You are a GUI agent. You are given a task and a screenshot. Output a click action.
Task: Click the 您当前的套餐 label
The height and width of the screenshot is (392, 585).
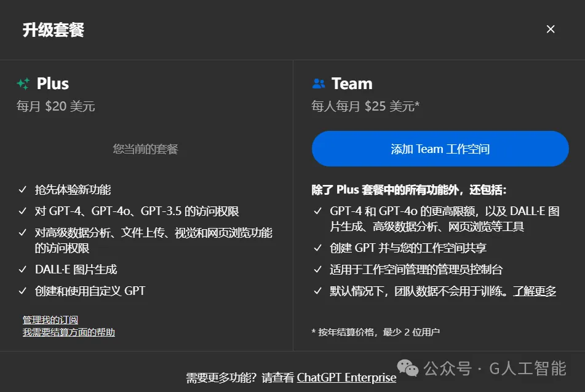pos(146,149)
